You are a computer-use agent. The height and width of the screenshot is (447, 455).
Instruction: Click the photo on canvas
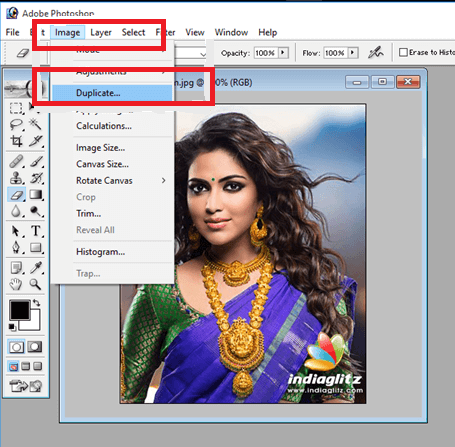[x=243, y=254]
